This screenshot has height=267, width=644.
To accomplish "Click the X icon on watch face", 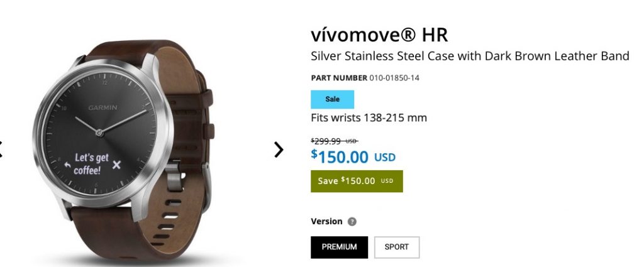I will point(116,165).
